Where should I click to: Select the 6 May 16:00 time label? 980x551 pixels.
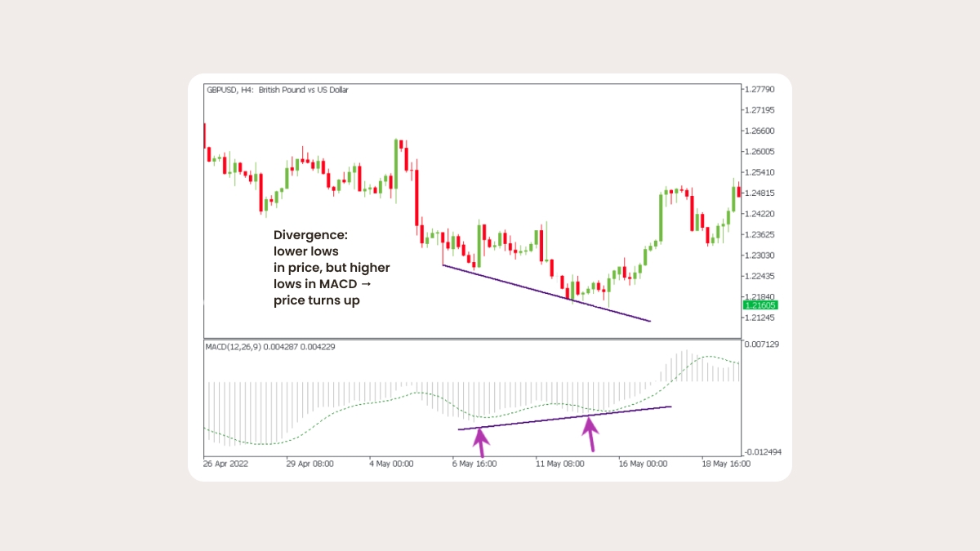pos(474,464)
